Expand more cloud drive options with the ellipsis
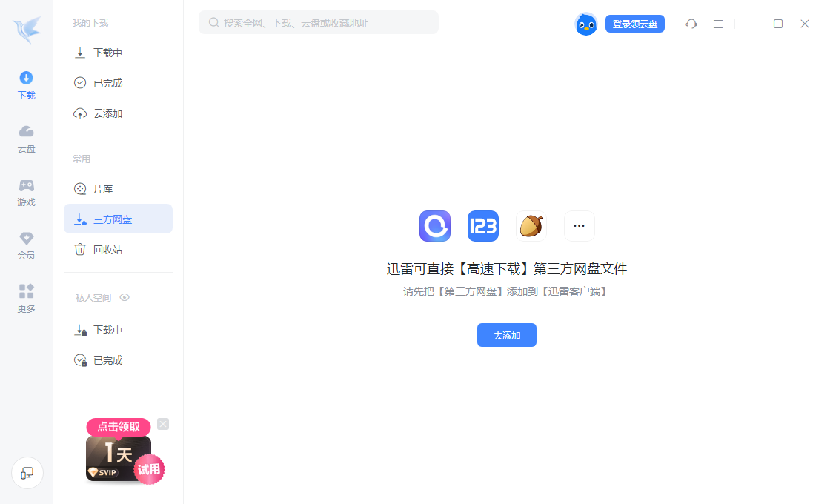The width and height of the screenshot is (830, 504). point(580,226)
